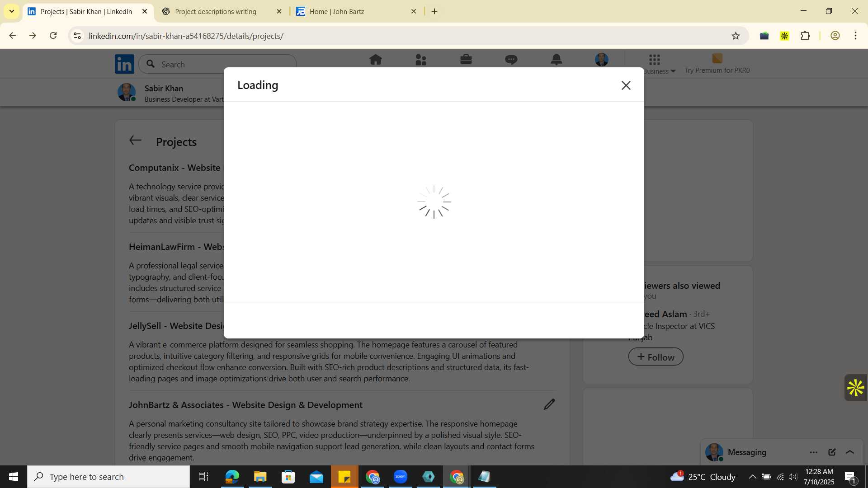Click the address bar URL

(x=186, y=36)
